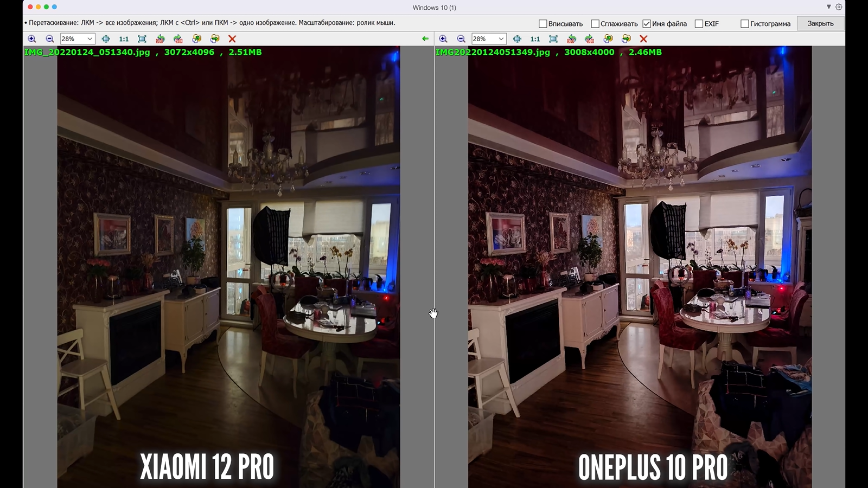The width and height of the screenshot is (868, 488).
Task: Load the next image in the OnePlus panel
Action: [626, 39]
